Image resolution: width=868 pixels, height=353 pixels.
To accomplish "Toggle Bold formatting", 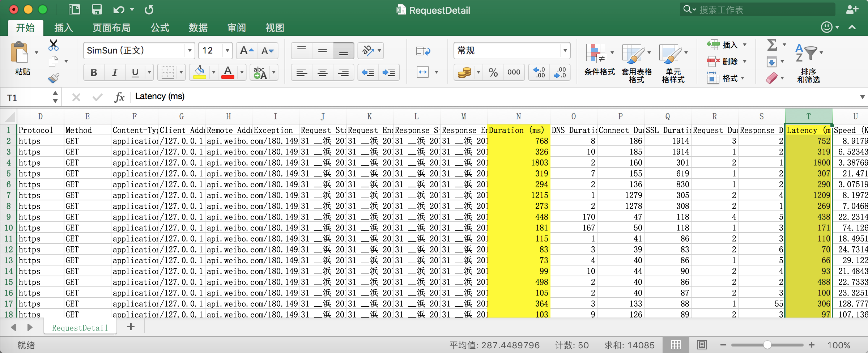I will pos(94,72).
